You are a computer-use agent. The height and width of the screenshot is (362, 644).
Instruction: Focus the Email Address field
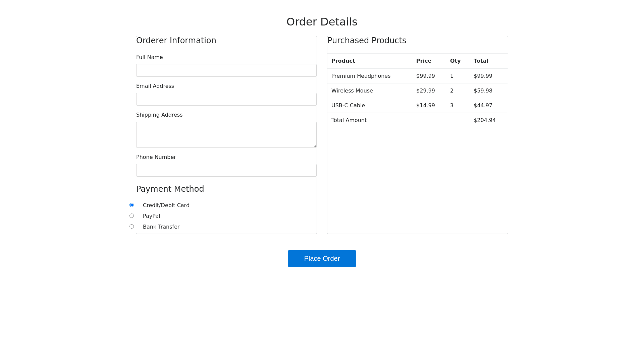(x=226, y=99)
